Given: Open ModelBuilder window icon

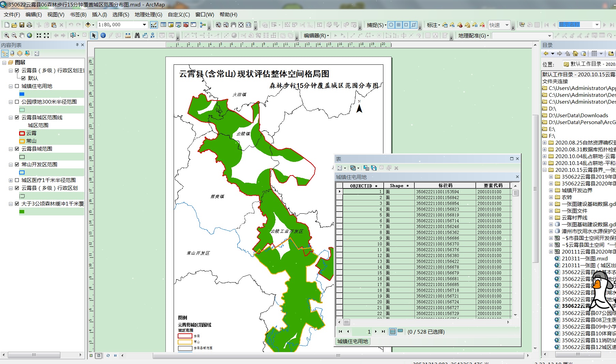Looking at the screenshot, I should coord(203,25).
